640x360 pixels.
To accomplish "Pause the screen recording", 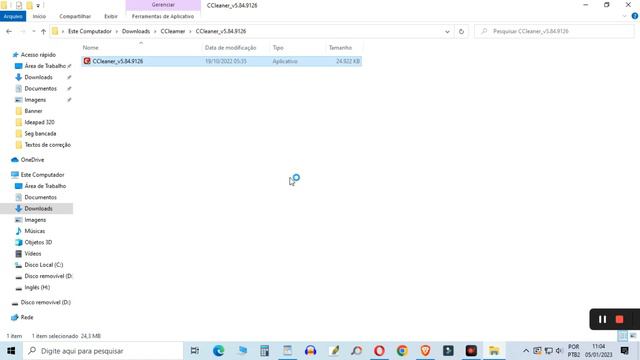I will pos(602,319).
